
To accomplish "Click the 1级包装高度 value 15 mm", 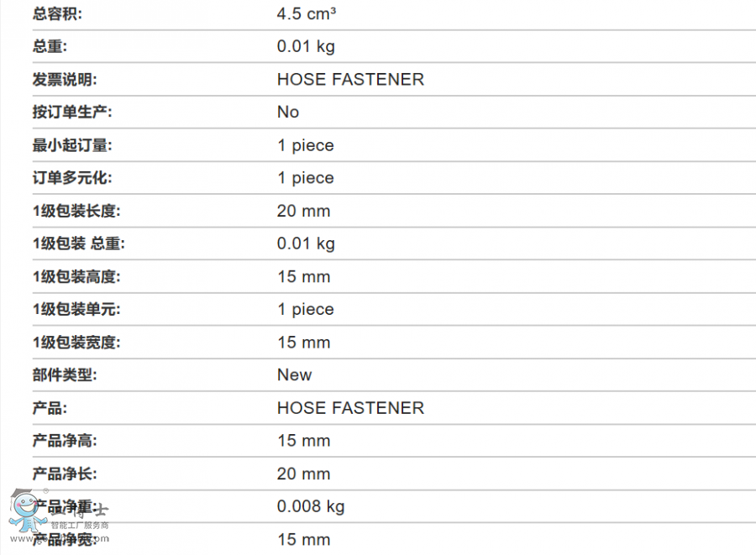I will click(x=303, y=277).
